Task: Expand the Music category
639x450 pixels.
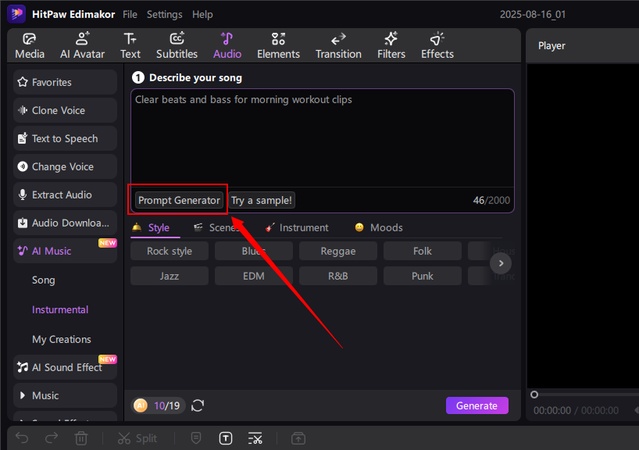Action: pos(65,395)
